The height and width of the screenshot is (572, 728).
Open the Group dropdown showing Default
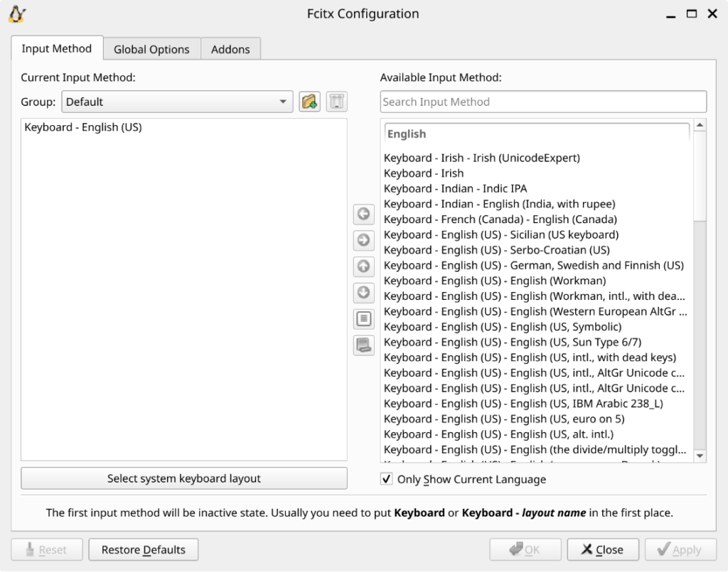(x=177, y=102)
